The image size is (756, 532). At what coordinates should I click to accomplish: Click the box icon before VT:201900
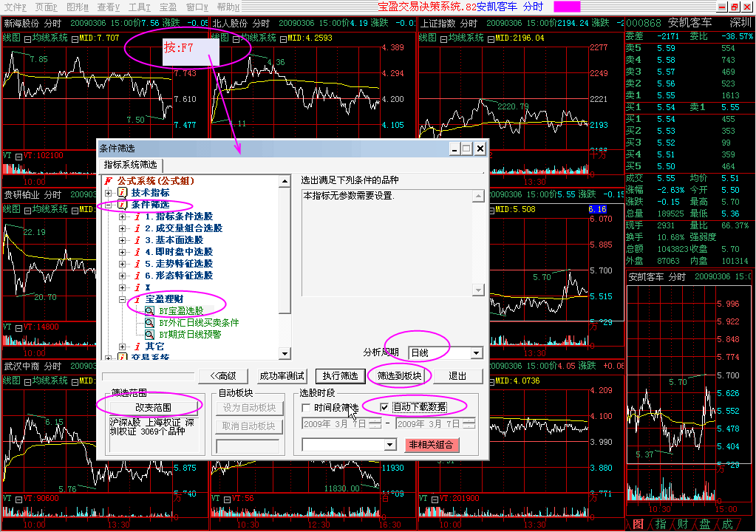[x=435, y=499]
